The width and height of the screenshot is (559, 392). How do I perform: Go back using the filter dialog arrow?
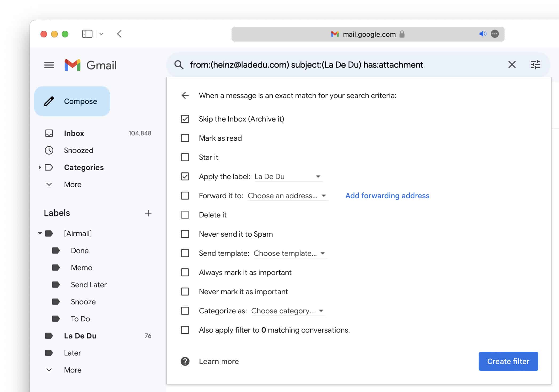coord(185,95)
